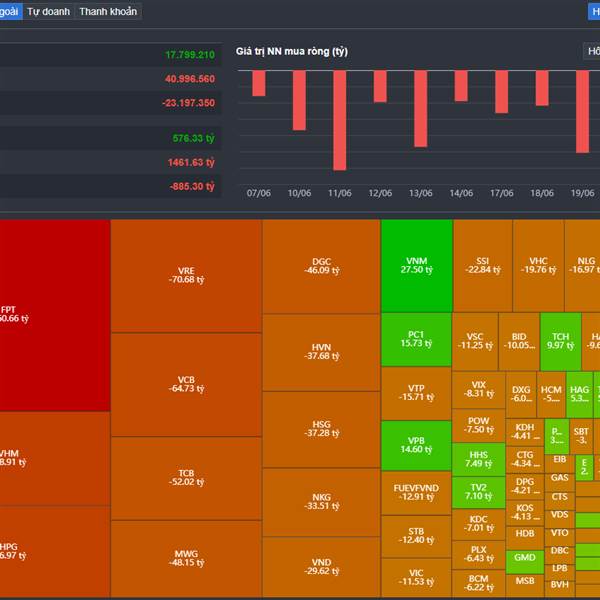
Task: Select the green HAG tile
Action: coord(579,395)
